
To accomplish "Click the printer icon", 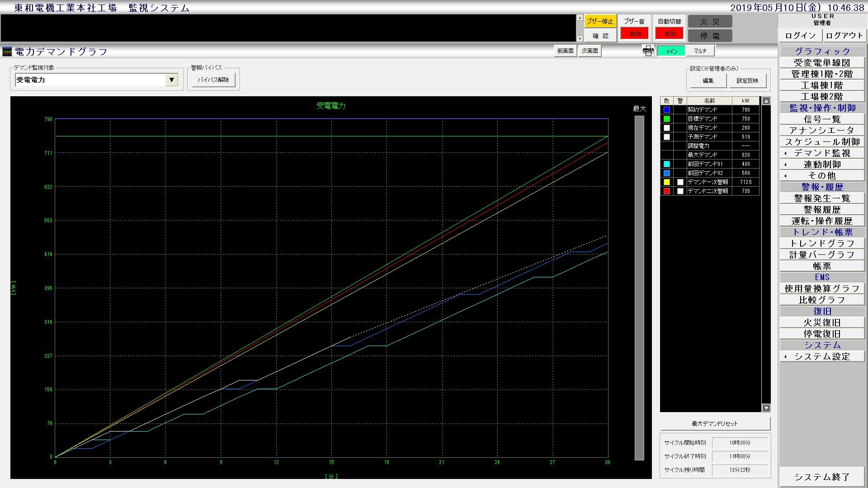I will (648, 51).
